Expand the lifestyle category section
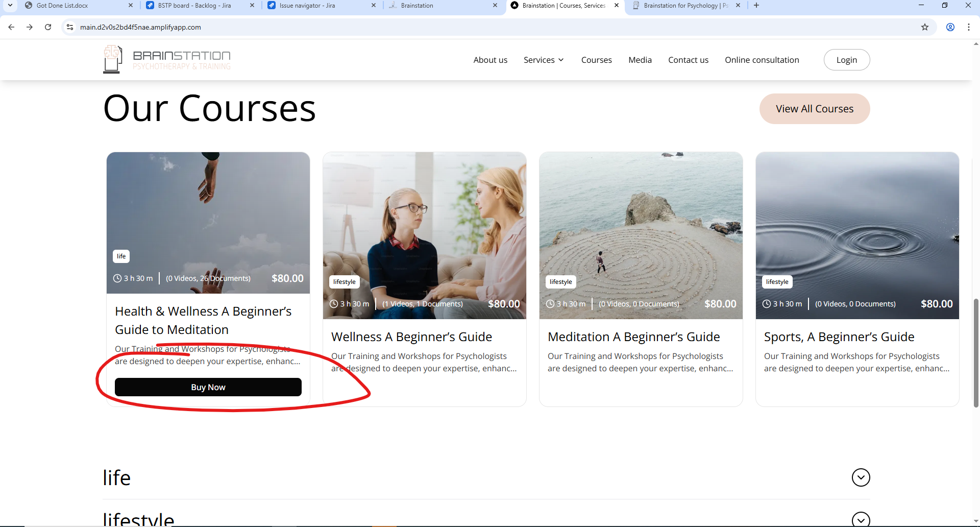980x527 pixels. pos(861,519)
